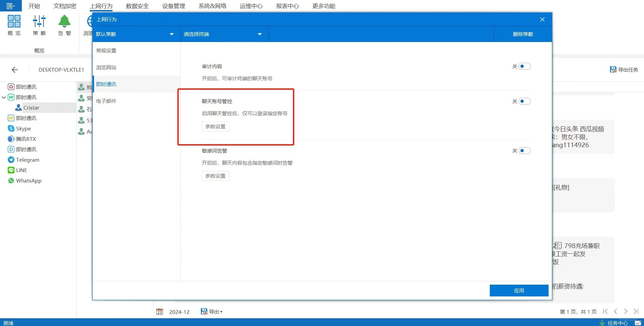Open the 报表中心 menu tab
The height and width of the screenshot is (326, 644).
pos(288,6)
